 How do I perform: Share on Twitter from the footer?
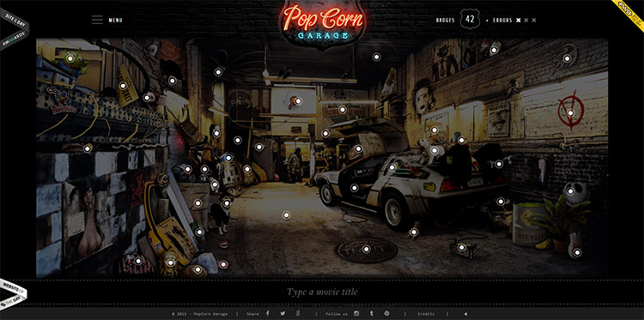(283, 313)
